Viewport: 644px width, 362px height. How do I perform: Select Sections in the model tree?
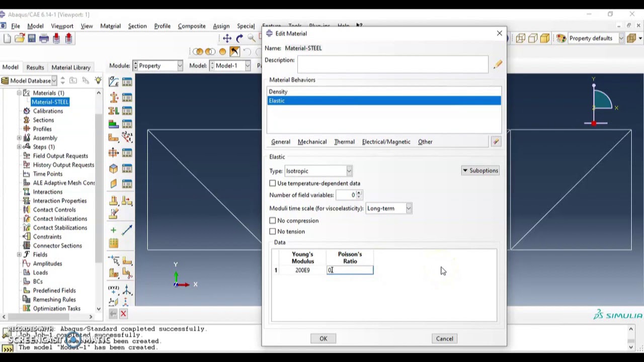[43, 120]
